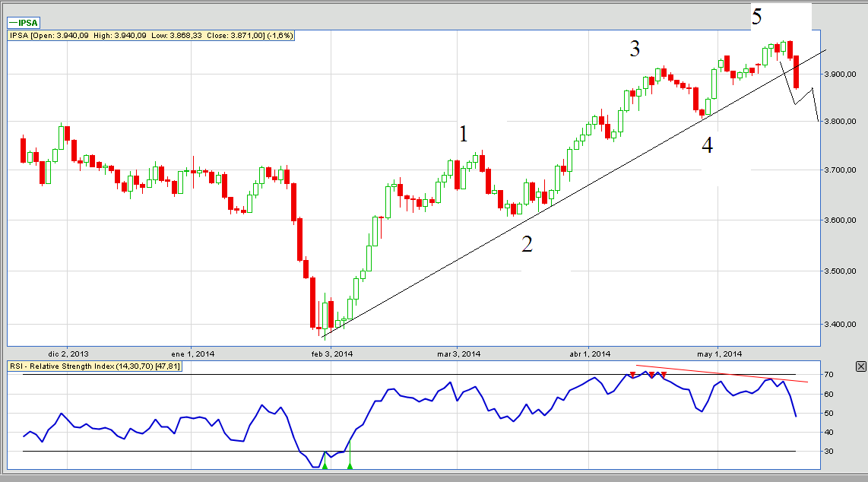This screenshot has height=482, width=868.
Task: Click the RSI 30 level label
Action: (x=828, y=452)
